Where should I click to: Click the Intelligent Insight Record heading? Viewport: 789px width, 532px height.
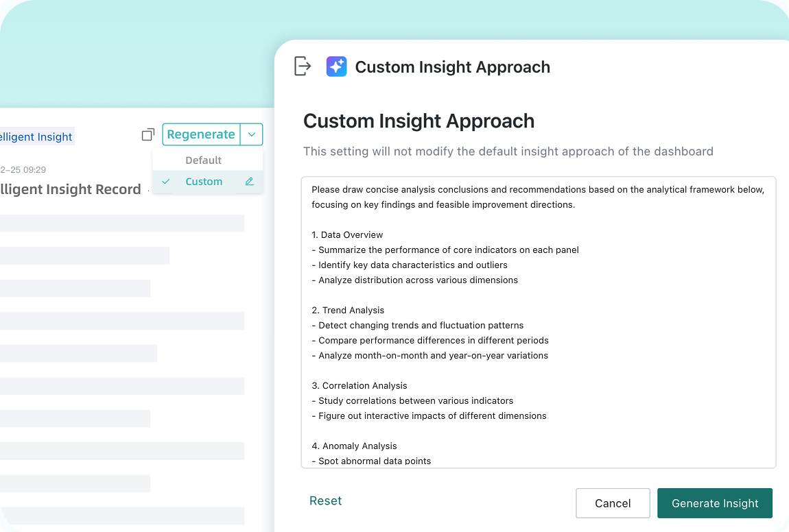pyautogui.click(x=71, y=190)
